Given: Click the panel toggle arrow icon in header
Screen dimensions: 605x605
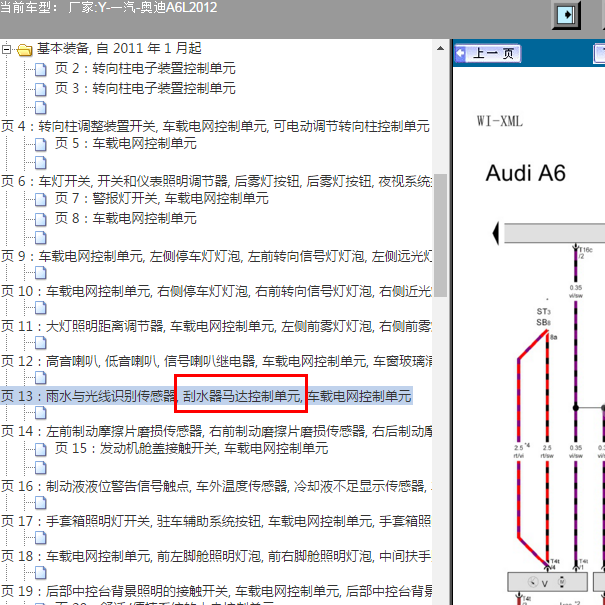Looking at the screenshot, I should 566,15.
